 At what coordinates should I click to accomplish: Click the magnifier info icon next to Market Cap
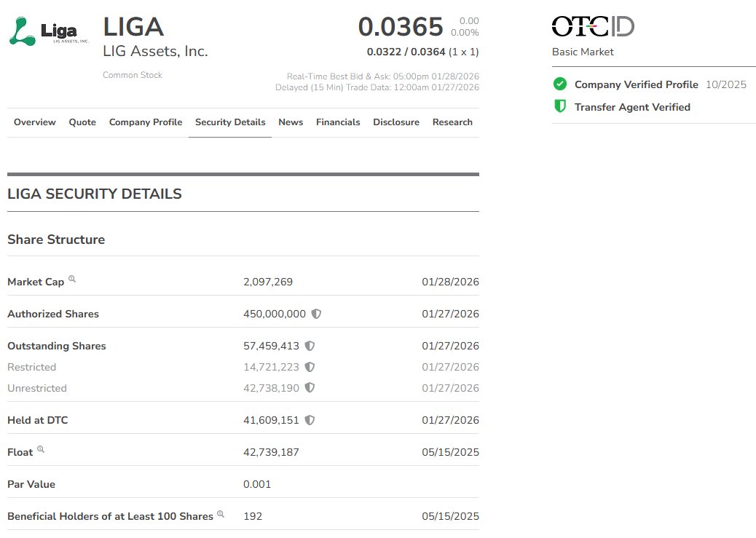point(72,279)
